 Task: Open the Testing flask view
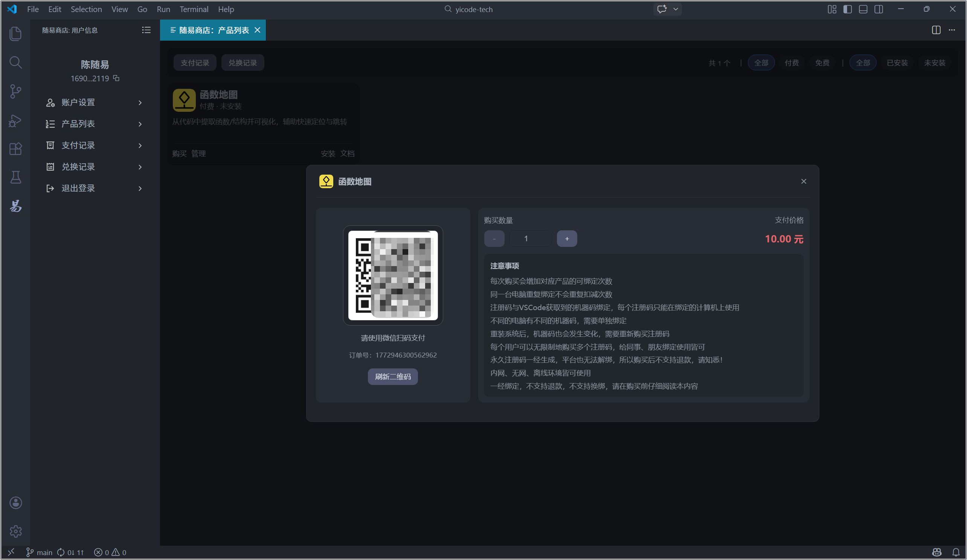pyautogui.click(x=15, y=177)
